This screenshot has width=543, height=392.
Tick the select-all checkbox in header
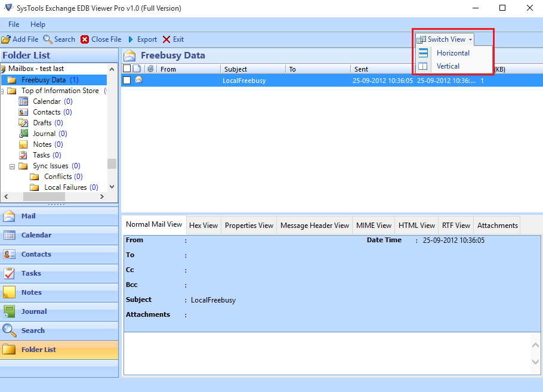coord(127,69)
